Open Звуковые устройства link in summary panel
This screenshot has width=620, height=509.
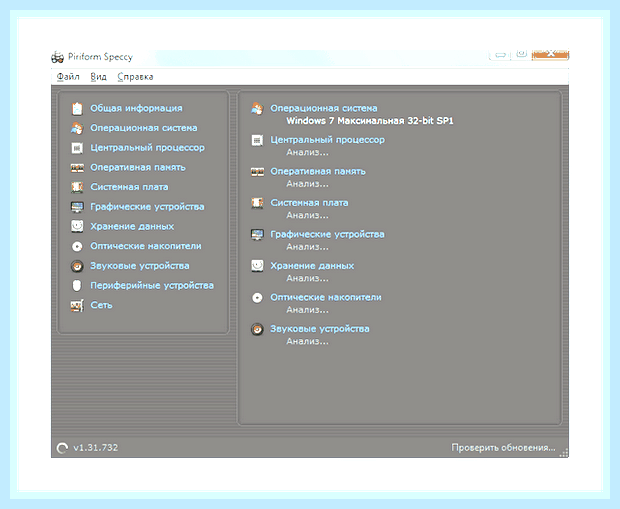coord(320,329)
